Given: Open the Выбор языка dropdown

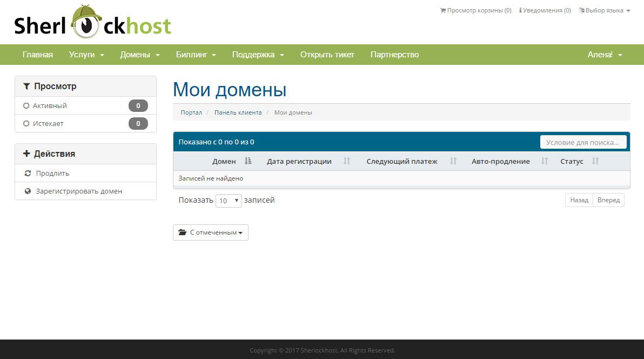Looking at the screenshot, I should click(x=605, y=10).
